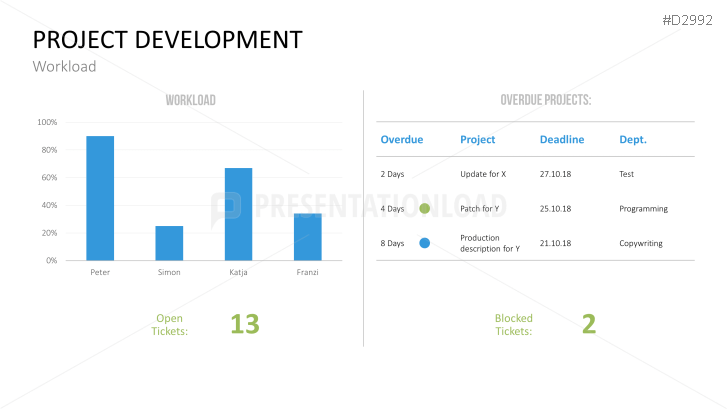The height and width of the screenshot is (409, 727).
Task: Select 'Production description for Y' cell
Action: click(490, 243)
